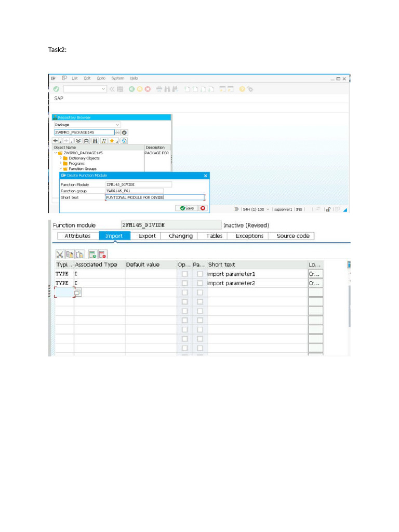Click the Save disk icon in top toolbar
The height and width of the screenshot is (532, 399).
point(120,89)
